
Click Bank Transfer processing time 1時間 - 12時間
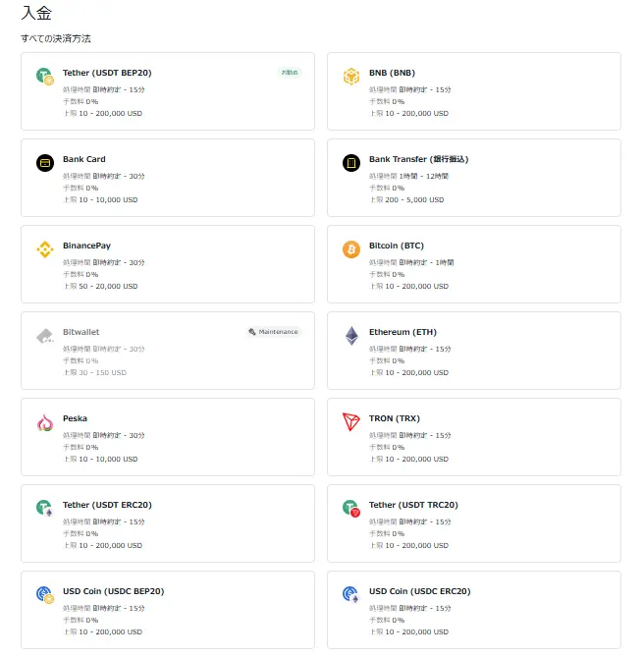point(408,176)
